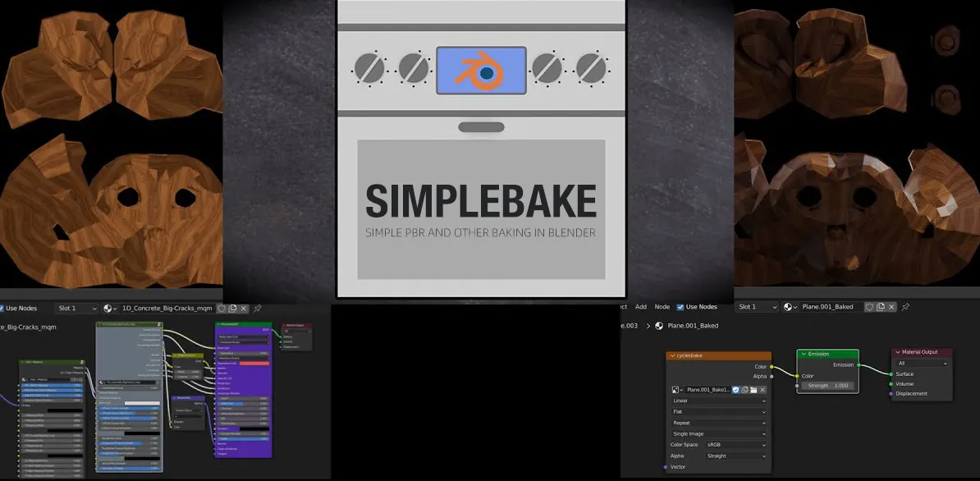Screen dimensions: 980x481
Task: Click Plane.001_Baked breadcrumb text
Action: click(x=693, y=326)
